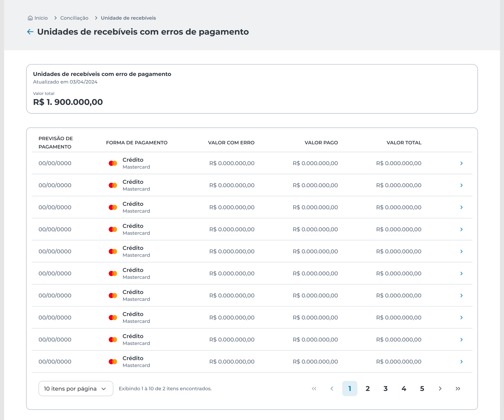
Task: Click the Valor total label in summary card
Action: [x=44, y=93]
